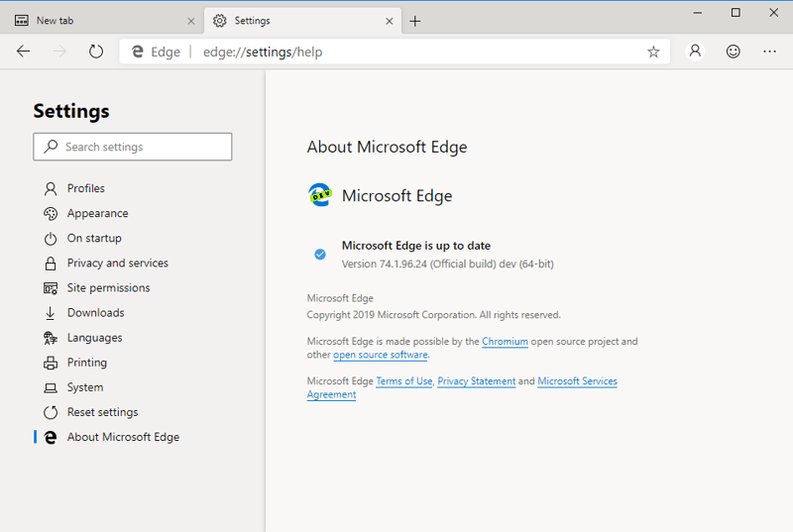Click the Copyright 2019 Microsoft Corporation line
Viewport: 793px width, 532px height.
pyautogui.click(x=433, y=315)
